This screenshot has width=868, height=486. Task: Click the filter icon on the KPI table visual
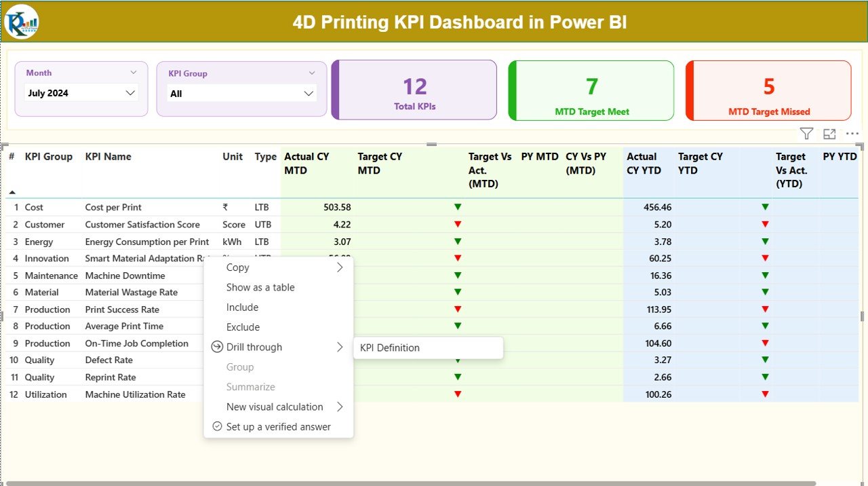pos(806,133)
